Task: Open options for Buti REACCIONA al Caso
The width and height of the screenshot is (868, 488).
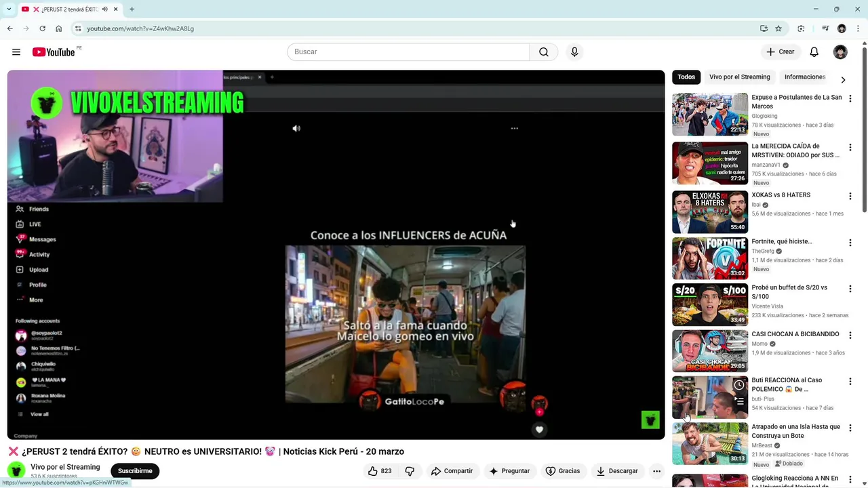Action: 850,382
